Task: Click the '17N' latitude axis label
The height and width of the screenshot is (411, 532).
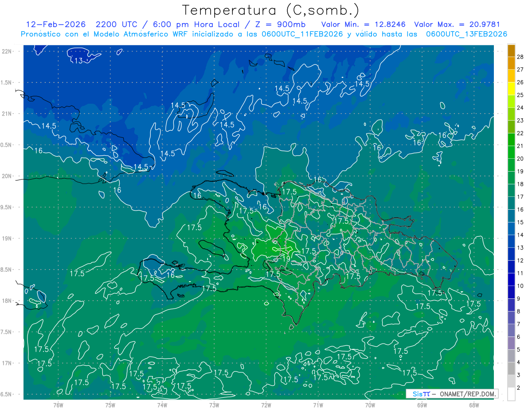Action: pyautogui.click(x=7, y=364)
